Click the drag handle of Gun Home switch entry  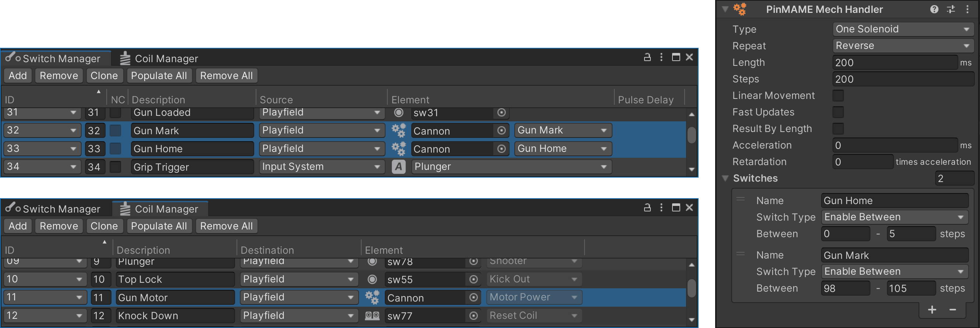(x=740, y=199)
